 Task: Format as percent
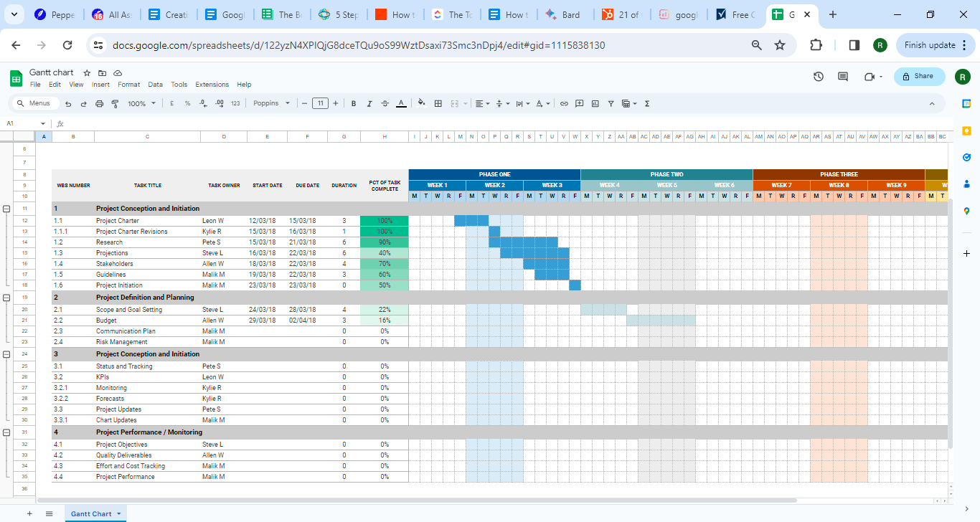coord(187,103)
